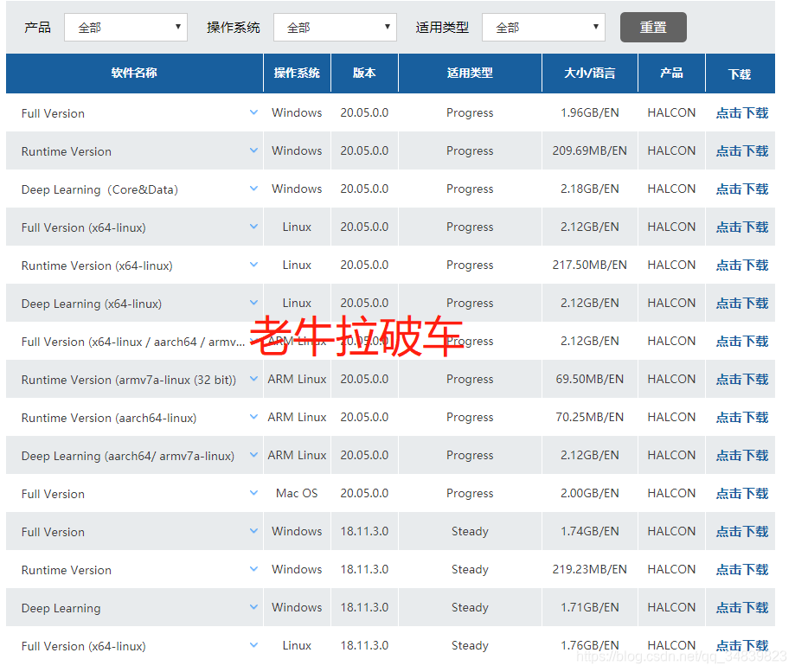Expand Full Version (x64-linux) 18.11.3.0 chevron
This screenshot has height=672, width=795.
pyautogui.click(x=254, y=644)
